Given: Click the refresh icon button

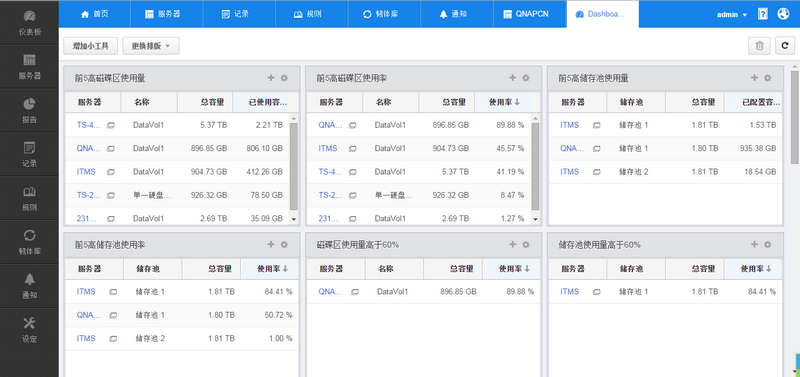Looking at the screenshot, I should click(x=785, y=45).
